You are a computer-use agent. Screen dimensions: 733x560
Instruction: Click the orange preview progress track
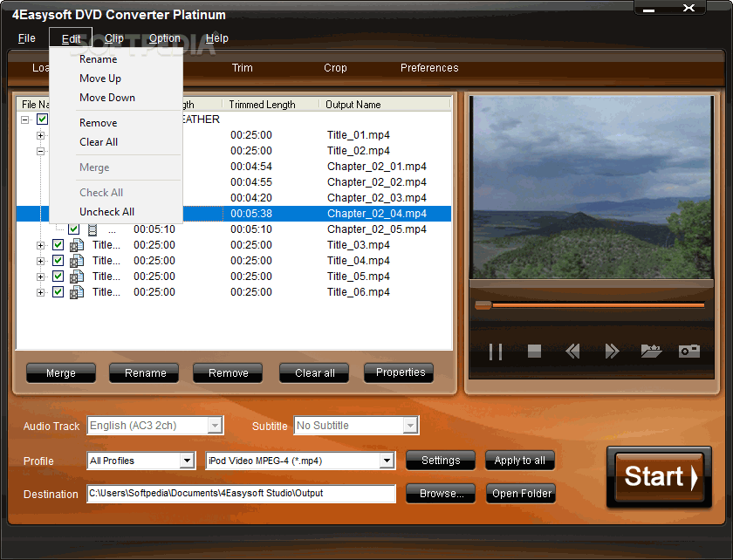[x=599, y=305]
